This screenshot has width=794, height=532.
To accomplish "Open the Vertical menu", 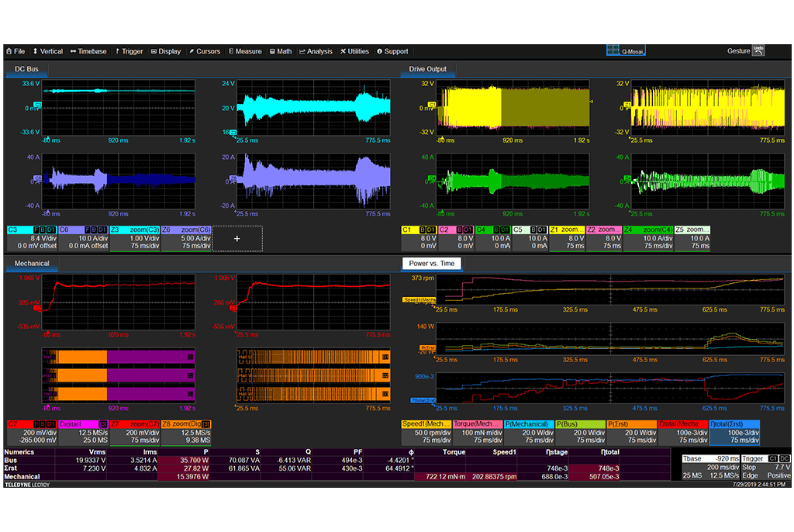I will click(47, 51).
